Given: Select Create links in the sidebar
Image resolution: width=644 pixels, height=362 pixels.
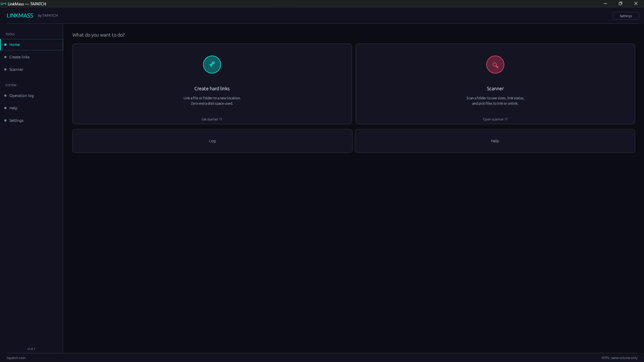Looking at the screenshot, I should (x=32, y=57).
